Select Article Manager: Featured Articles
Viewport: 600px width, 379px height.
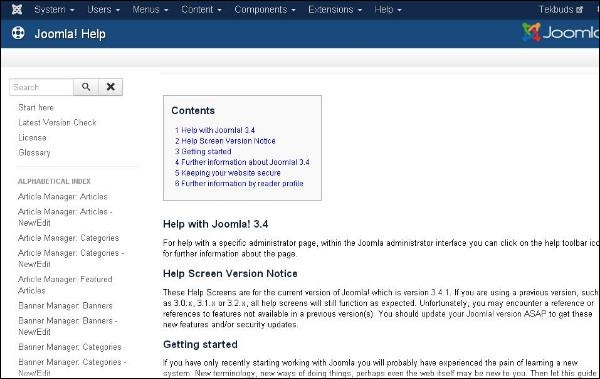pos(65,285)
